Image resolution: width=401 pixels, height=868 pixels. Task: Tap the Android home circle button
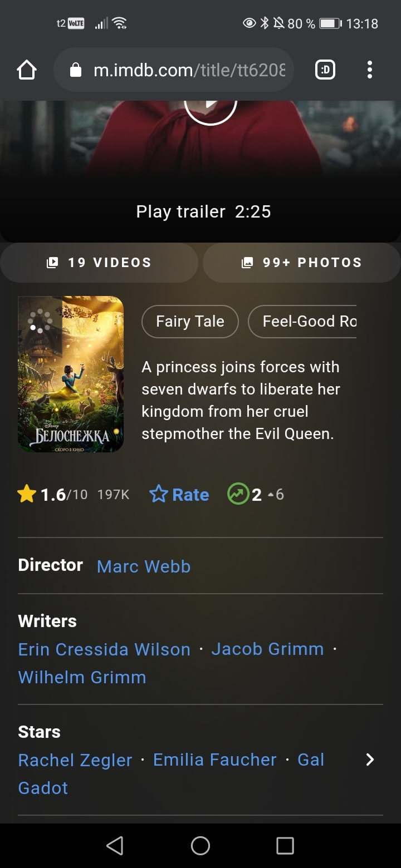click(x=200, y=846)
